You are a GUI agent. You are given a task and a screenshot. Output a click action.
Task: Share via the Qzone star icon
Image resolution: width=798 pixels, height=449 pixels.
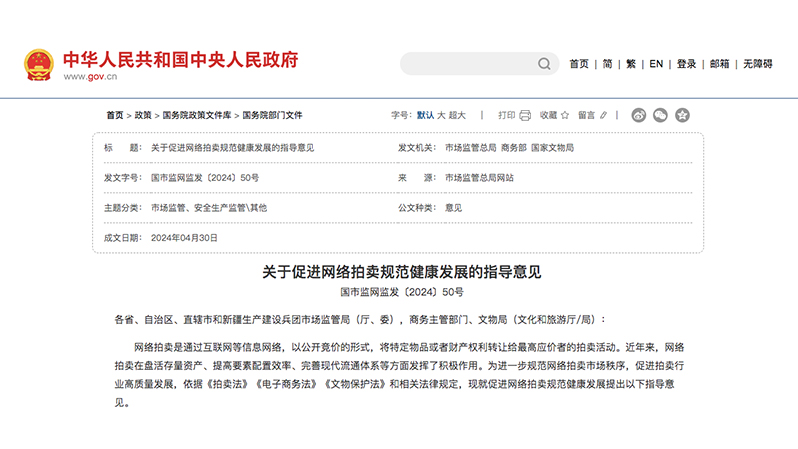tap(682, 115)
